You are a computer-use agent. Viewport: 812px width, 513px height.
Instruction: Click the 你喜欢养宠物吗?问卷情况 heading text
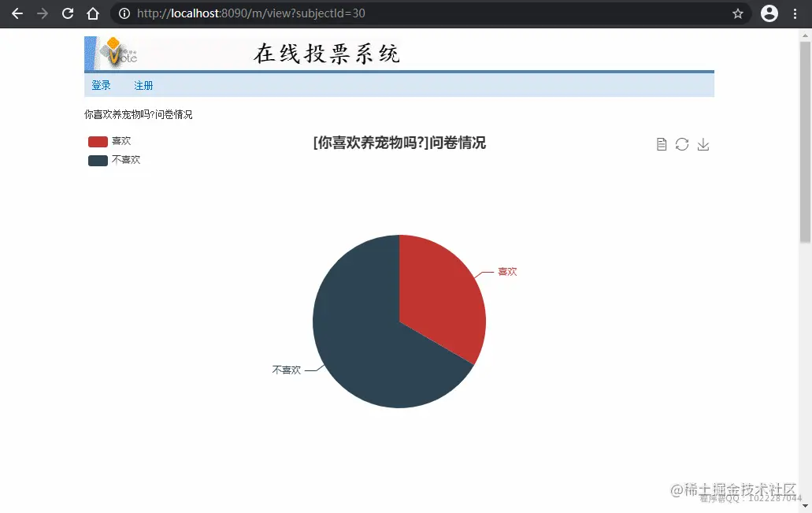coord(139,114)
